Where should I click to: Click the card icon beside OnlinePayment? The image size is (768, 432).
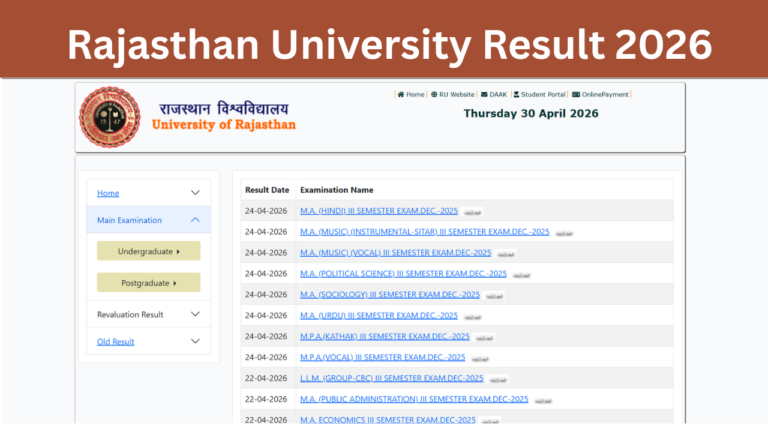(576, 95)
